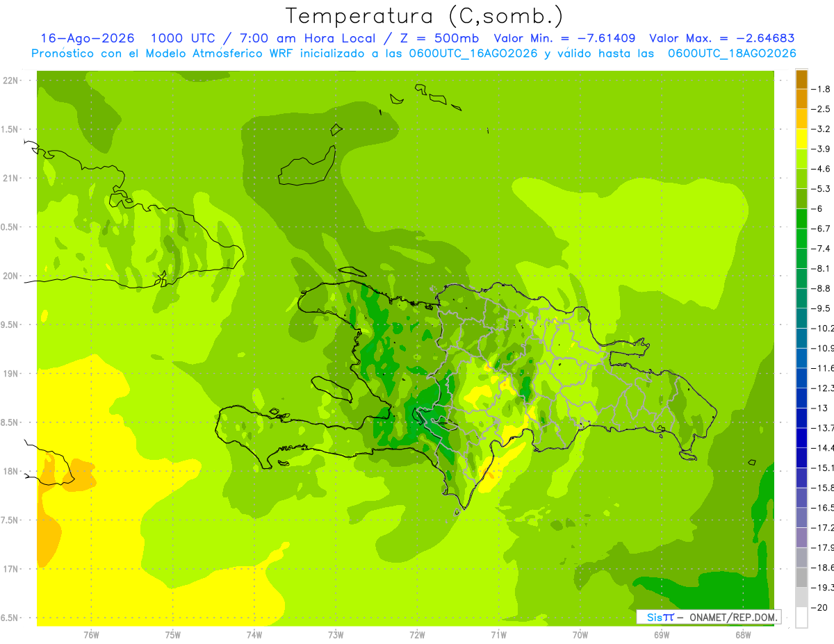This screenshot has height=644, width=834.
Task: Click the '-13' colorbar label
Action: click(x=819, y=408)
